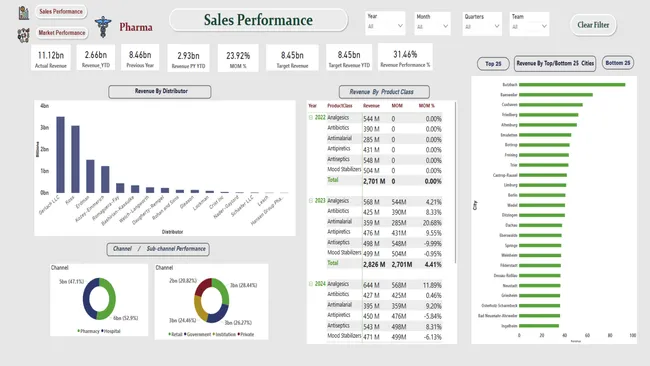Viewport: 650px width, 366px height.
Task: Select red Private segment 2bn (20.82%)
Action: pos(203,286)
